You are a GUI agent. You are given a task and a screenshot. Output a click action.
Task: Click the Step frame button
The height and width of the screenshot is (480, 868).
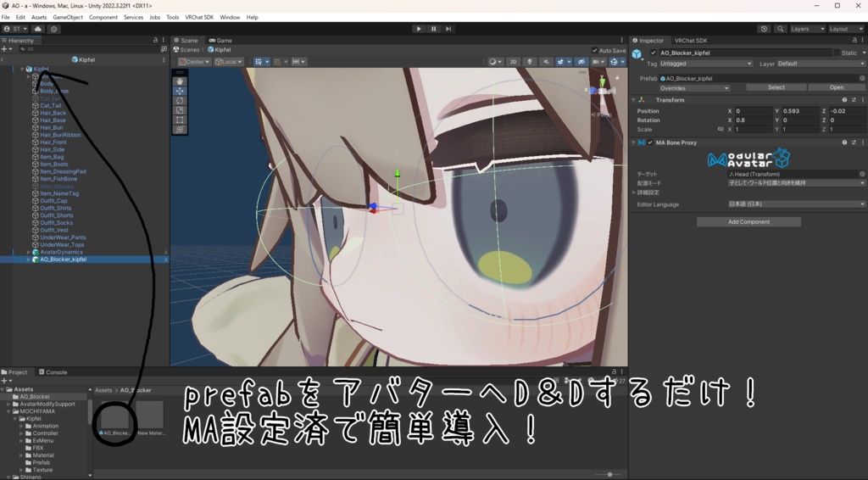[x=448, y=29]
